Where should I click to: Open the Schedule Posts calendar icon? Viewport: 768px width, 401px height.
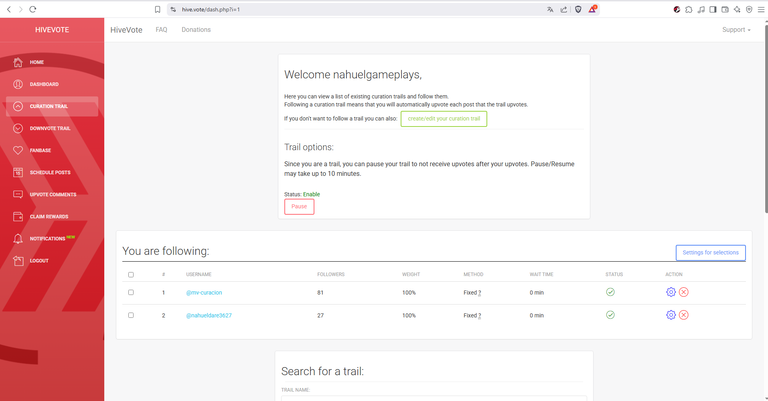pos(18,172)
